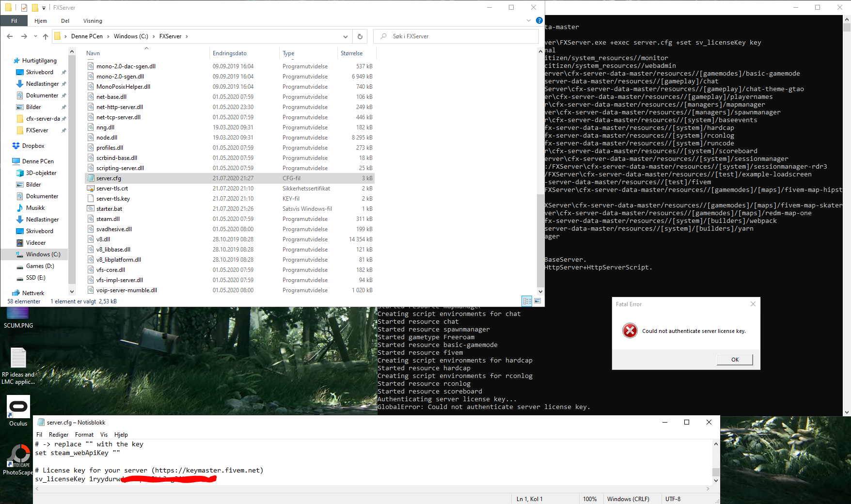This screenshot has width=851, height=504.
Task: Click the file list vertical scrollbar thumb
Action: (540, 240)
